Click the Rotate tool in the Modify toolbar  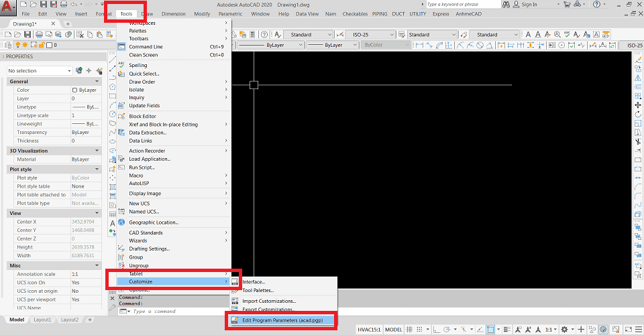click(638, 114)
